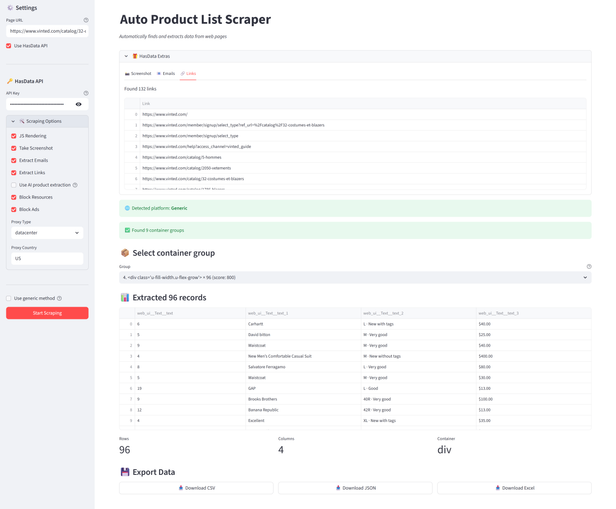Uncheck Take Screenshot option
Screen dimensions: 616x509
14,148
